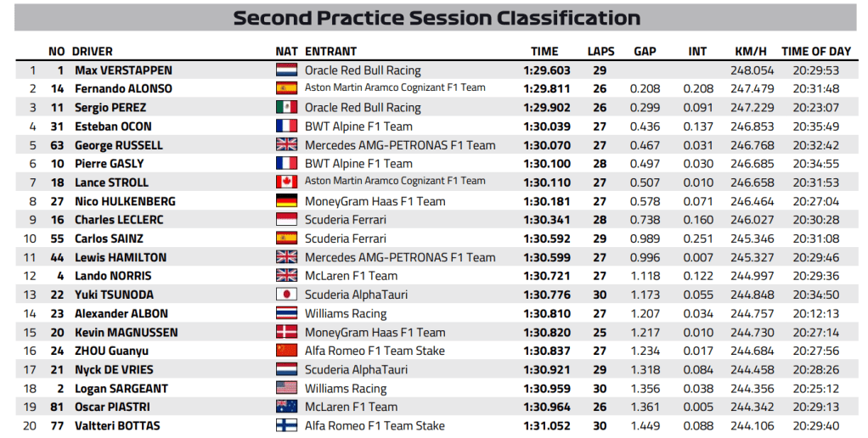The image size is (868, 438).
Task: Click the Chinese flag in Zhou Guanyu's row
Action: tap(286, 351)
